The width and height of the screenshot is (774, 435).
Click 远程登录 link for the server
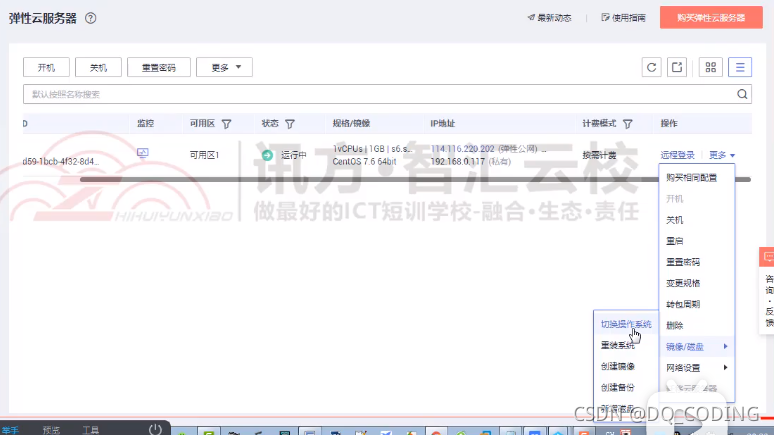[x=677, y=155]
